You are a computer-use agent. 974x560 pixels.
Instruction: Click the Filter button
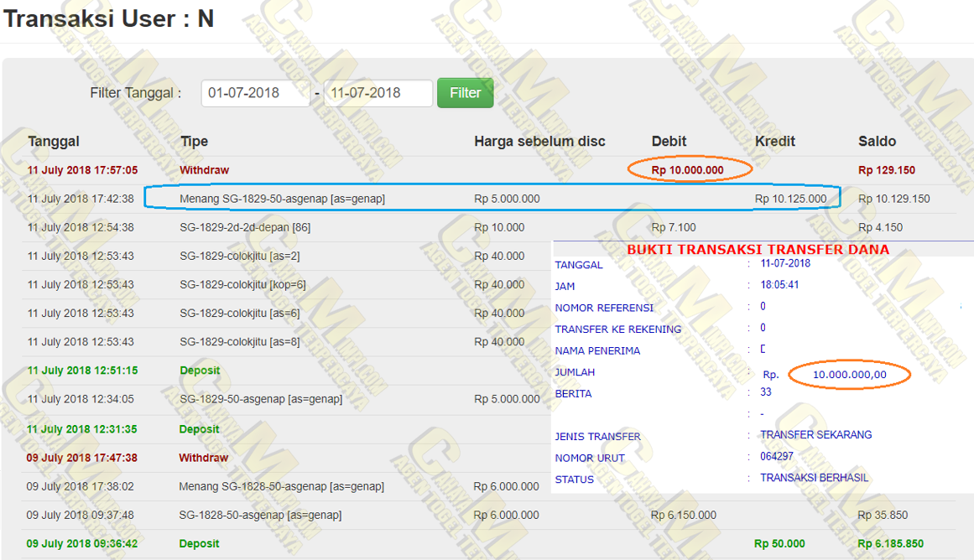pyautogui.click(x=465, y=93)
